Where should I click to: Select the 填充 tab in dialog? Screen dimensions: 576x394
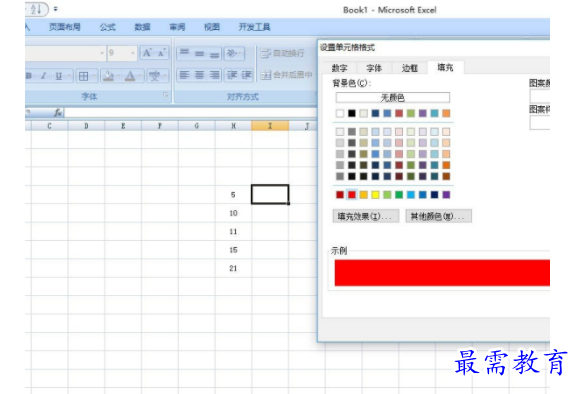click(x=445, y=67)
